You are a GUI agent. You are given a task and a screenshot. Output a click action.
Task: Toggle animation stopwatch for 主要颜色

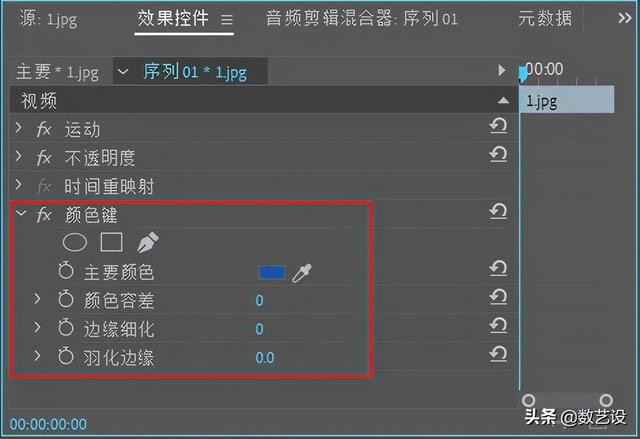point(67,271)
